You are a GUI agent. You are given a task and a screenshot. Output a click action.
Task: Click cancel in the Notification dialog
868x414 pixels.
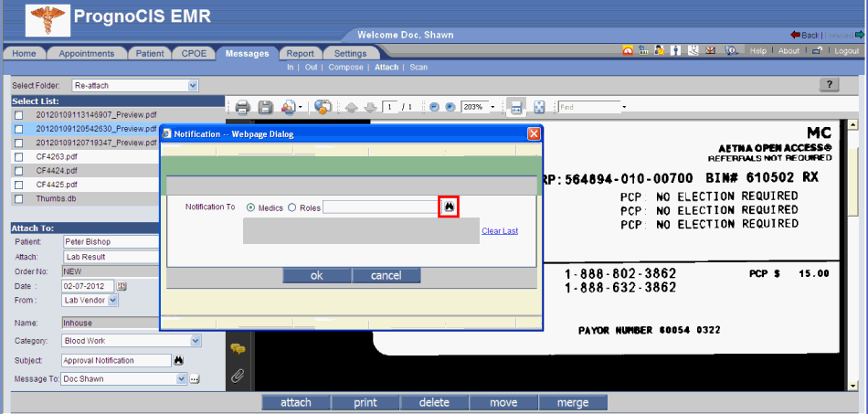(x=386, y=276)
